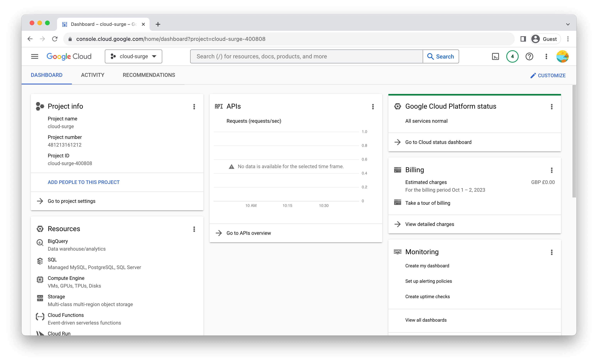
Task: Toggle the browser side panel icon
Action: [x=523, y=39]
